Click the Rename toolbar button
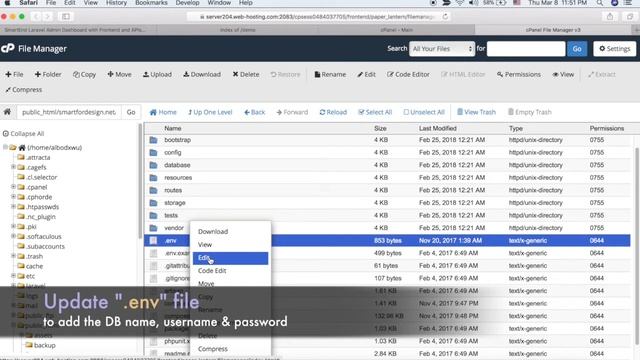This screenshot has height=360, width=640. click(330, 74)
